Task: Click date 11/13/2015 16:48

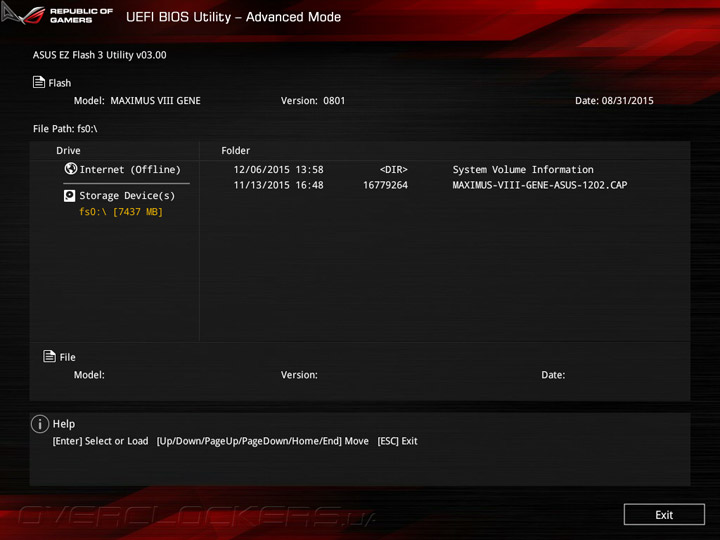Action: 278,185
